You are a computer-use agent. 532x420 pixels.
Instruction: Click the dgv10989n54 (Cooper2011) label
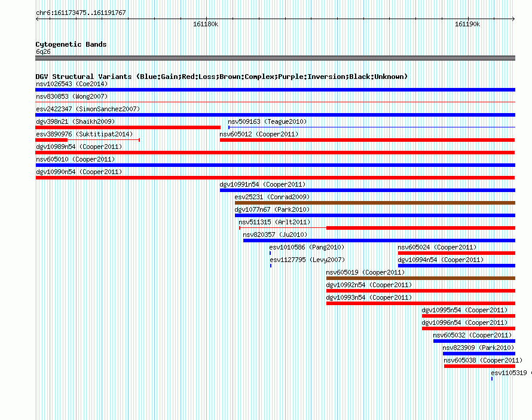pyautogui.click(x=79, y=147)
